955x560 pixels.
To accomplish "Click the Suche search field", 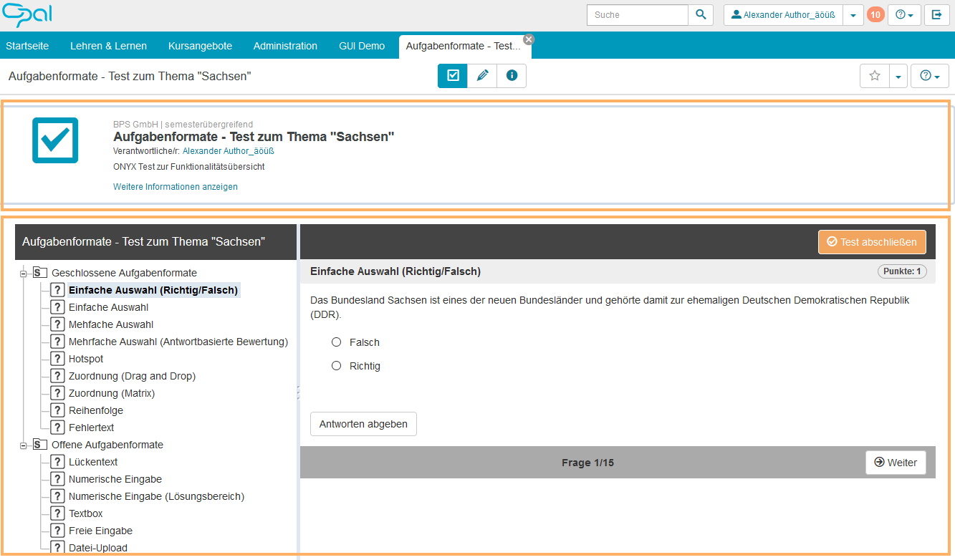I will [638, 15].
